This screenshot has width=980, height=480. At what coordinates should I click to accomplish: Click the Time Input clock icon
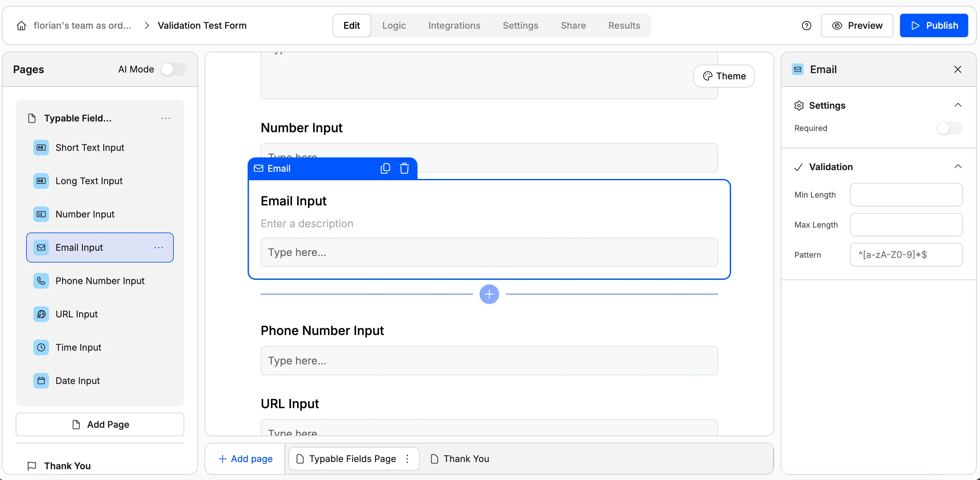pos(41,347)
